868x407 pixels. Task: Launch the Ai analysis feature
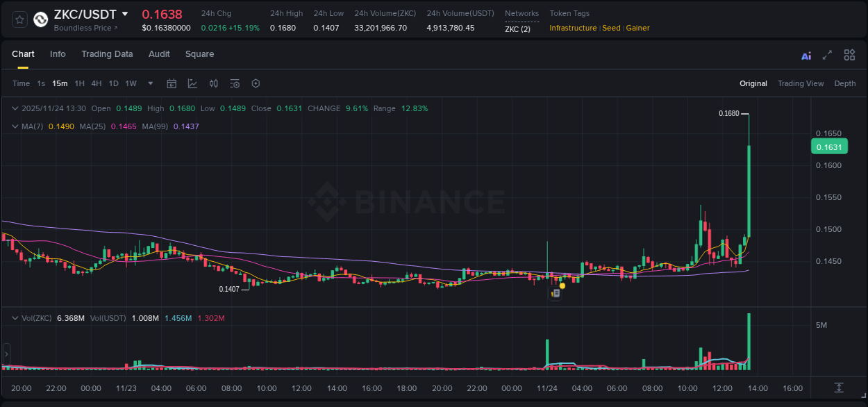point(806,55)
